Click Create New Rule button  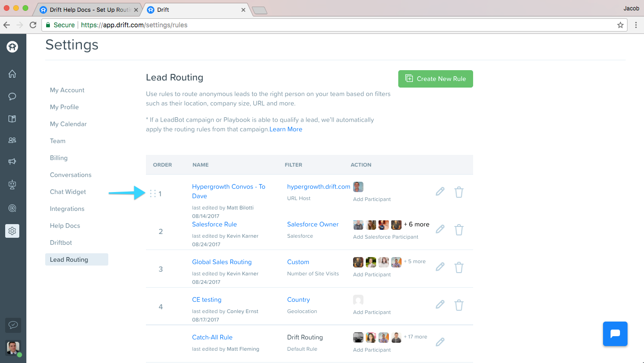(435, 79)
